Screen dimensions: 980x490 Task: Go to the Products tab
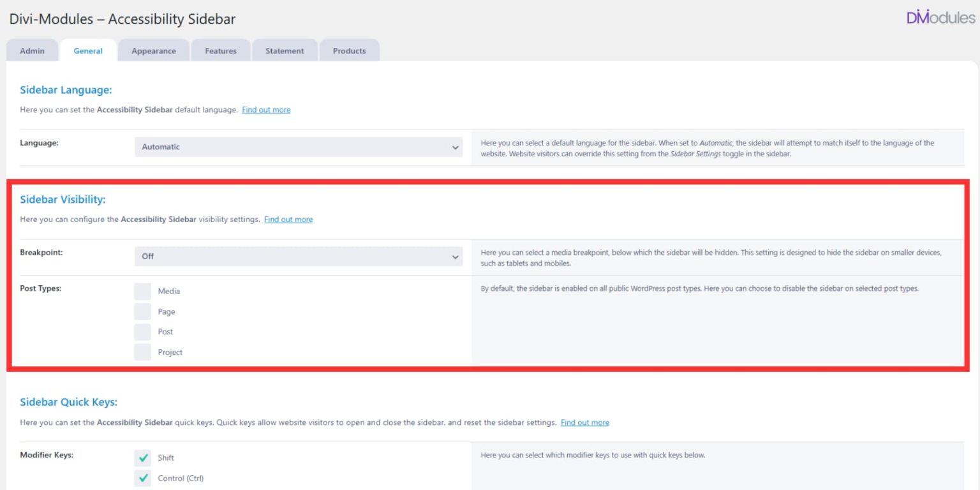[350, 50]
